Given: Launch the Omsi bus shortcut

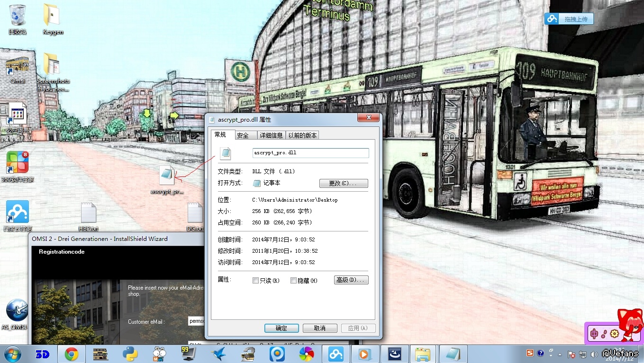Looking at the screenshot, I should coord(18,66).
